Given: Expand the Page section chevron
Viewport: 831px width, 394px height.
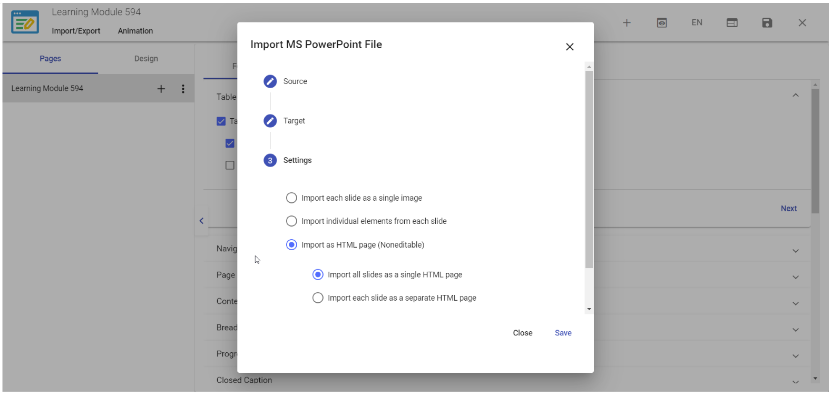Looking at the screenshot, I should coord(795,277).
